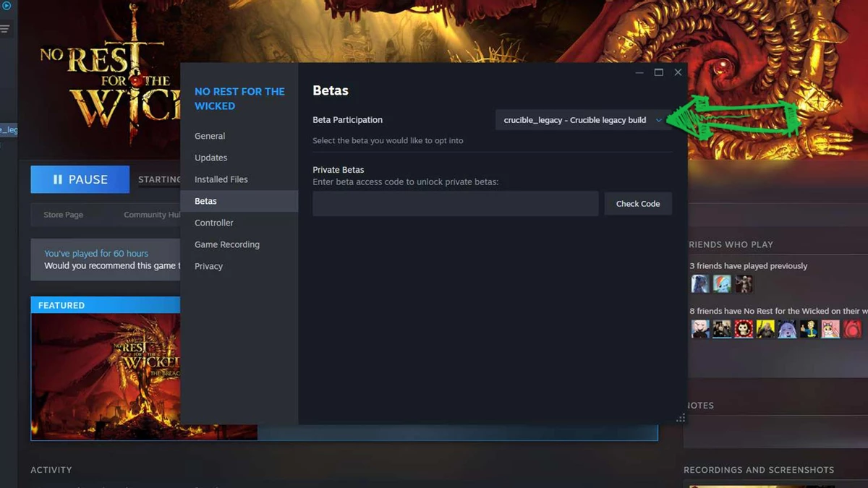Click the private beta access code field
This screenshot has width=868, height=488.
456,204
